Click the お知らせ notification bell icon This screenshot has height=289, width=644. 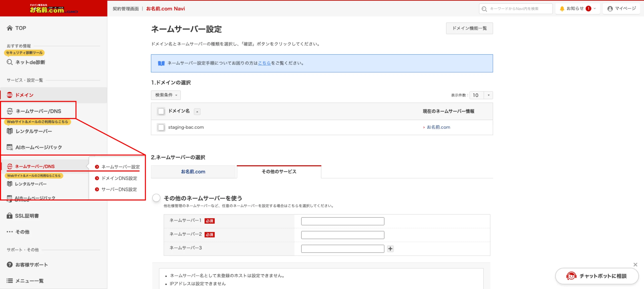[x=562, y=9]
